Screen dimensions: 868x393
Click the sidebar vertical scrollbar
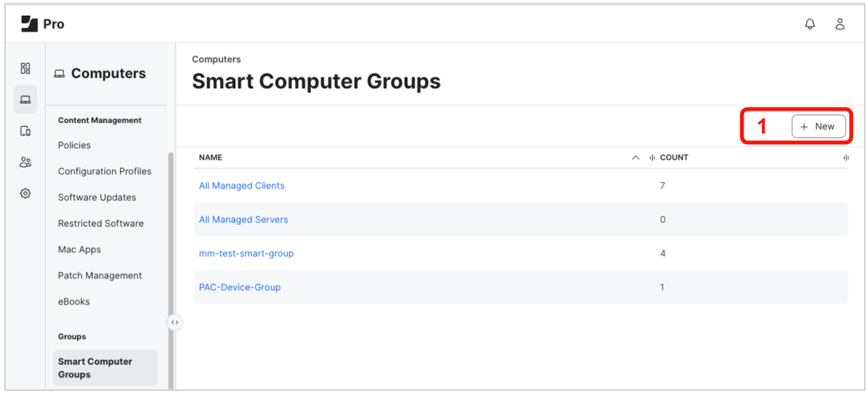point(170,254)
